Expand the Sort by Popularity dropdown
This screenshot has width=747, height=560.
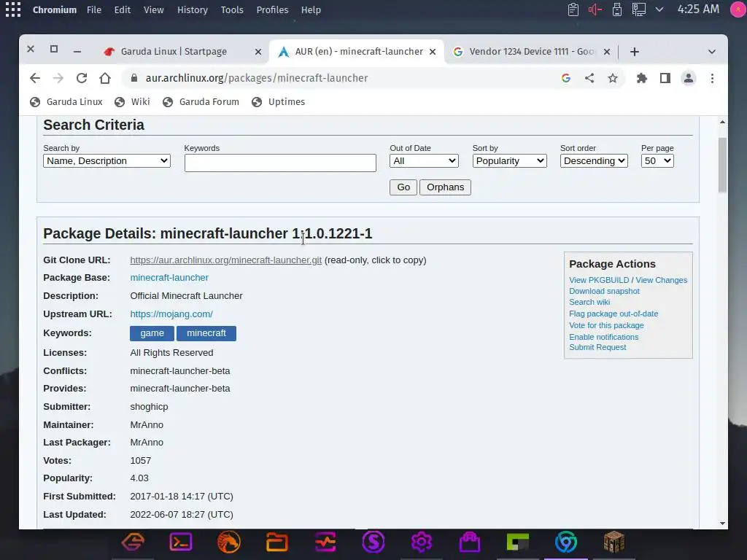pos(510,161)
